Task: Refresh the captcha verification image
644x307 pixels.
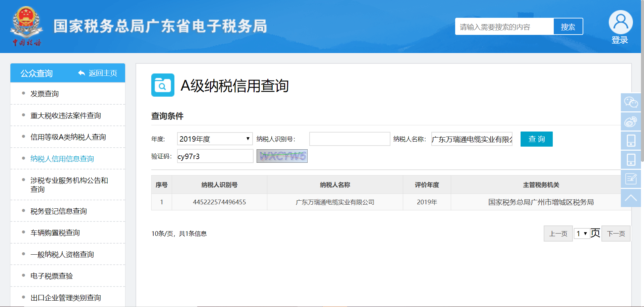Action: click(x=282, y=156)
